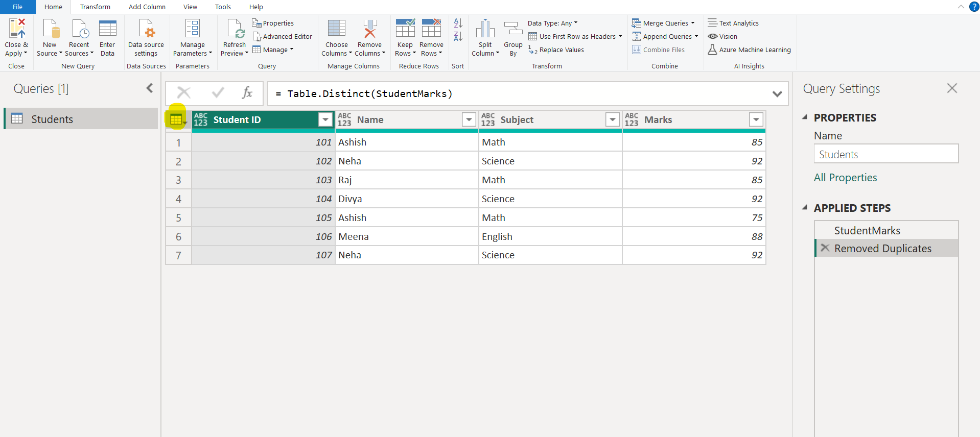Click the query Name input field
Image resolution: width=980 pixels, height=437 pixels.
tap(885, 154)
